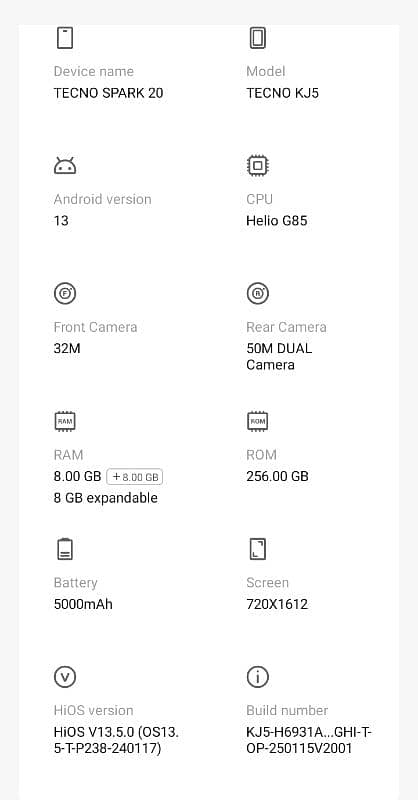The height and width of the screenshot is (800, 418).
Task: Tap the Build number value KJ5-H6931A
Action: 309,740
